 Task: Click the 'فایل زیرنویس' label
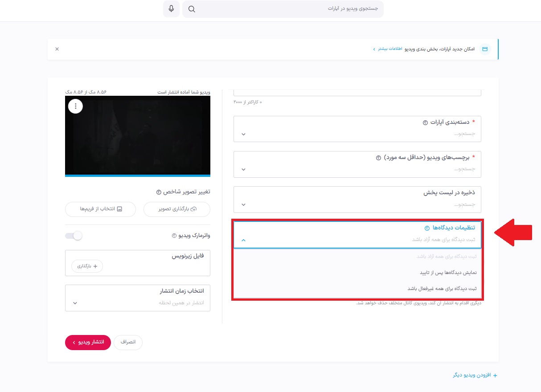coord(188,256)
